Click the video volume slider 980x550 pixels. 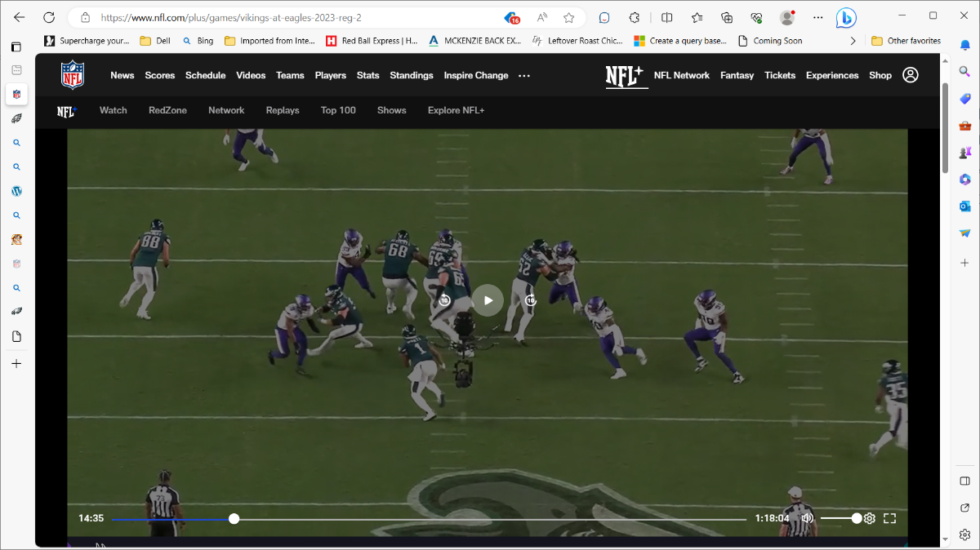pyautogui.click(x=838, y=518)
